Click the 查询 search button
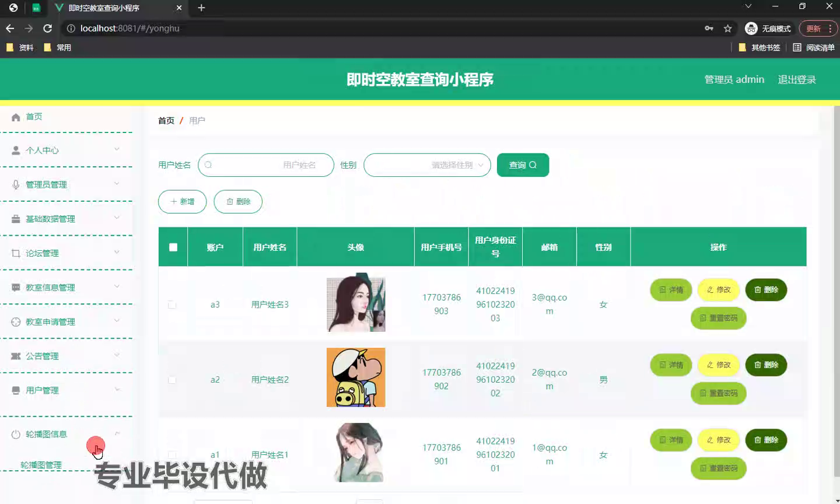 pyautogui.click(x=523, y=165)
